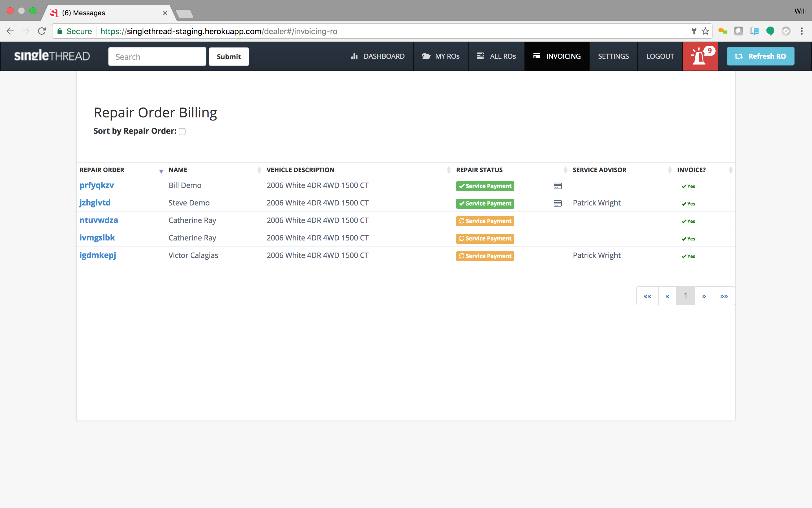This screenshot has height=508, width=812.
Task: Go to the Dashboard nav item
Action: click(x=378, y=56)
